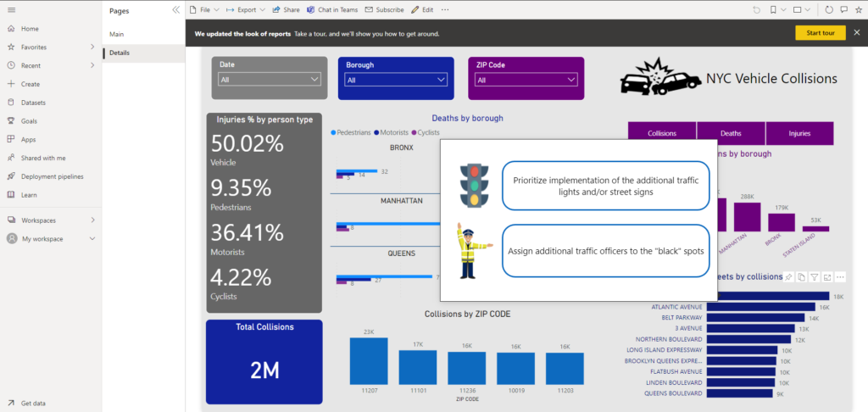The width and height of the screenshot is (868, 412).
Task: Dismiss the updated look banner
Action: click(857, 33)
